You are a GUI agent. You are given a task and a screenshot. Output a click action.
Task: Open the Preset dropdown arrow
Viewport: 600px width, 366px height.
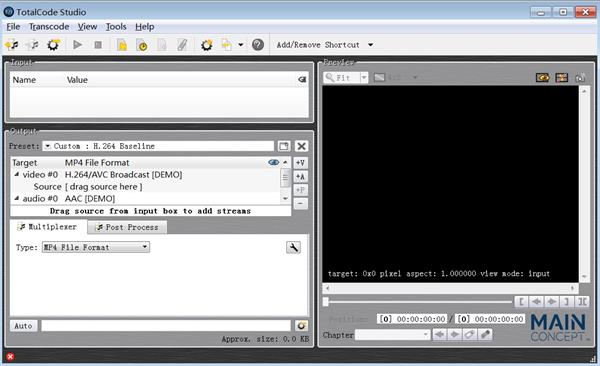[47, 146]
